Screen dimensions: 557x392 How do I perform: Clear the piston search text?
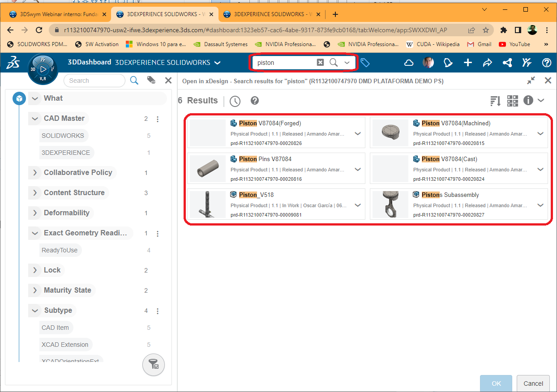[320, 63]
